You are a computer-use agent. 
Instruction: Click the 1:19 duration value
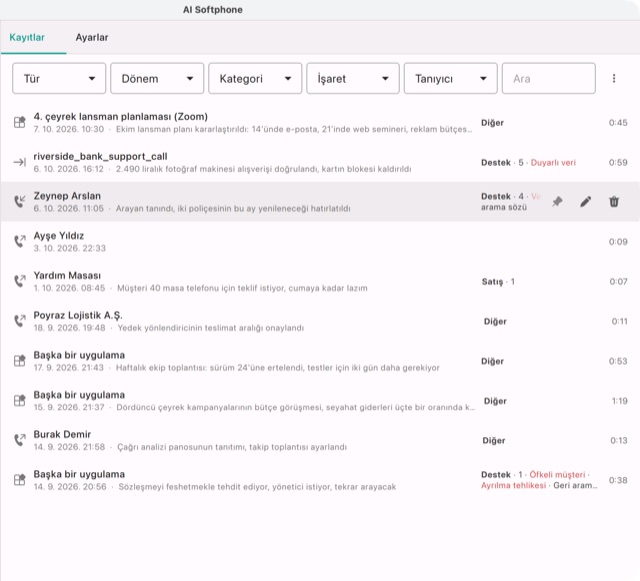[620, 401]
